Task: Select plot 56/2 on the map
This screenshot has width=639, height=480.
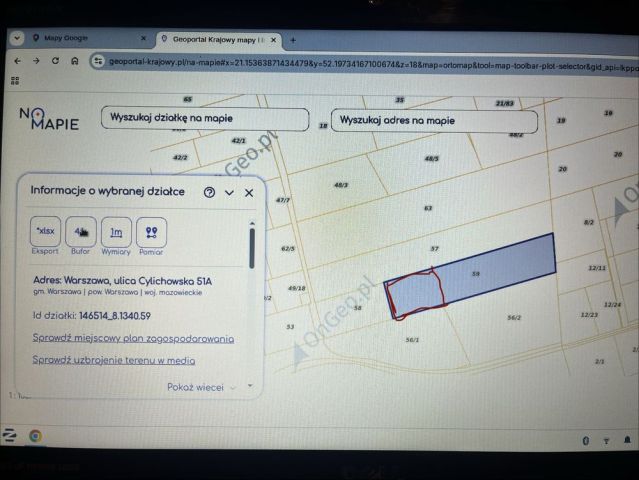Action: pyautogui.click(x=514, y=317)
